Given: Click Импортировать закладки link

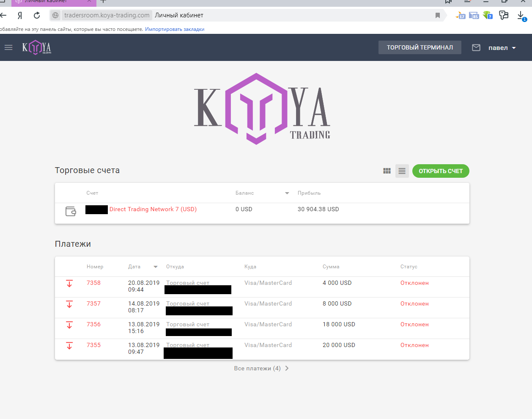Looking at the screenshot, I should [x=175, y=29].
